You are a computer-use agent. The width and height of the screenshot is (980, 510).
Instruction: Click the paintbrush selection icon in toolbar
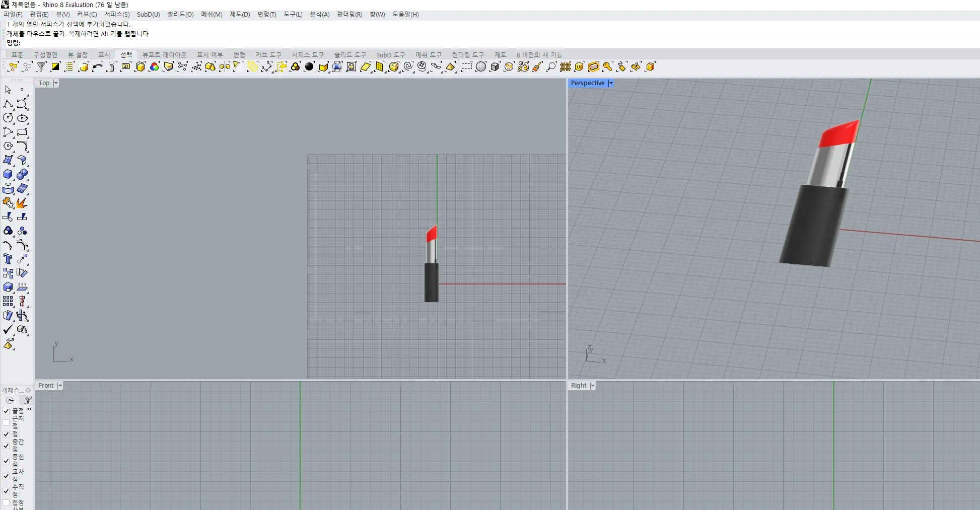click(537, 66)
